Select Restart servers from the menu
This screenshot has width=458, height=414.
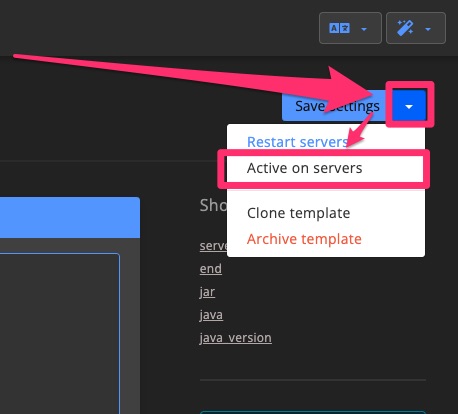pos(298,142)
